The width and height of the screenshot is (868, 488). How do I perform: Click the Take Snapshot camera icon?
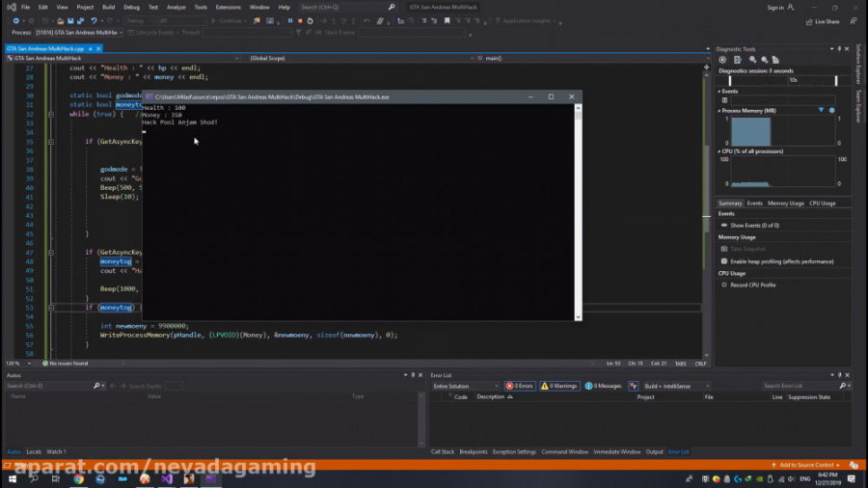click(x=724, y=249)
